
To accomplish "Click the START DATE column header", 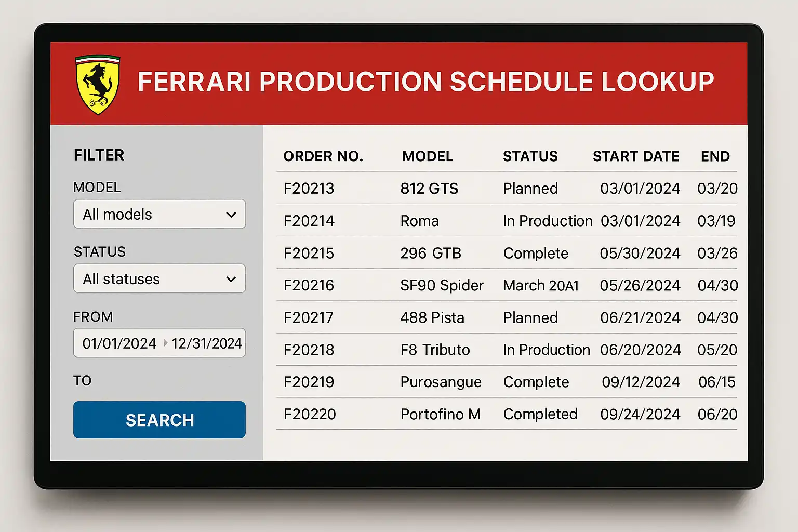I will pos(635,156).
